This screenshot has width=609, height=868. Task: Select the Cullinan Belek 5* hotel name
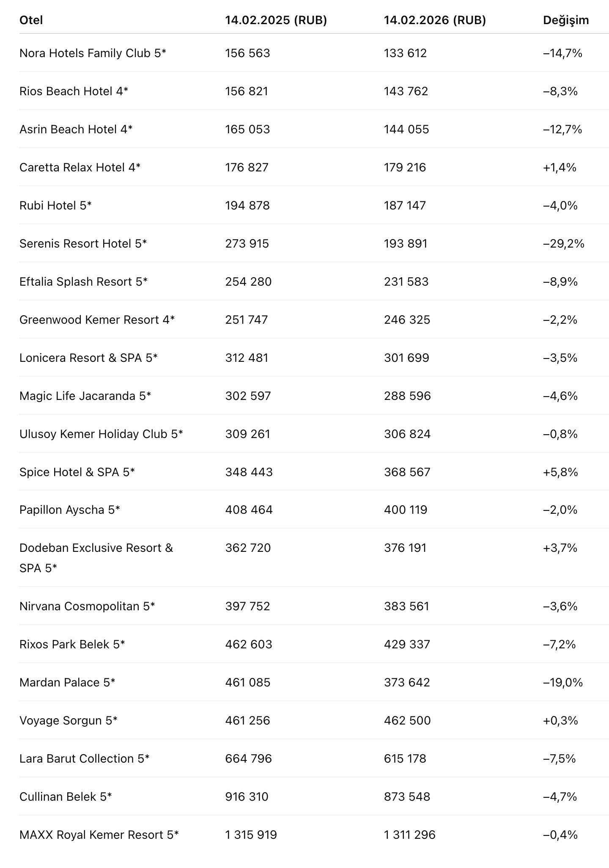pyautogui.click(x=66, y=797)
